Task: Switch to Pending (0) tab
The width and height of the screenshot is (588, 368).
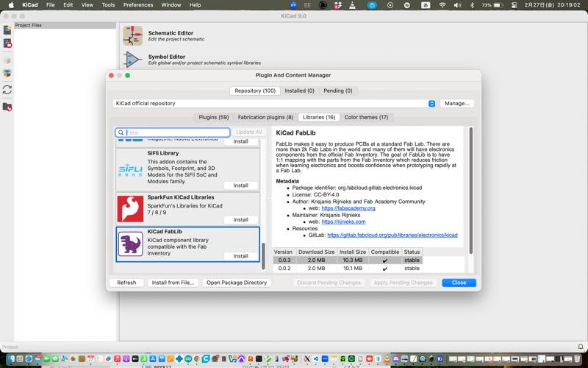Action: tap(338, 91)
